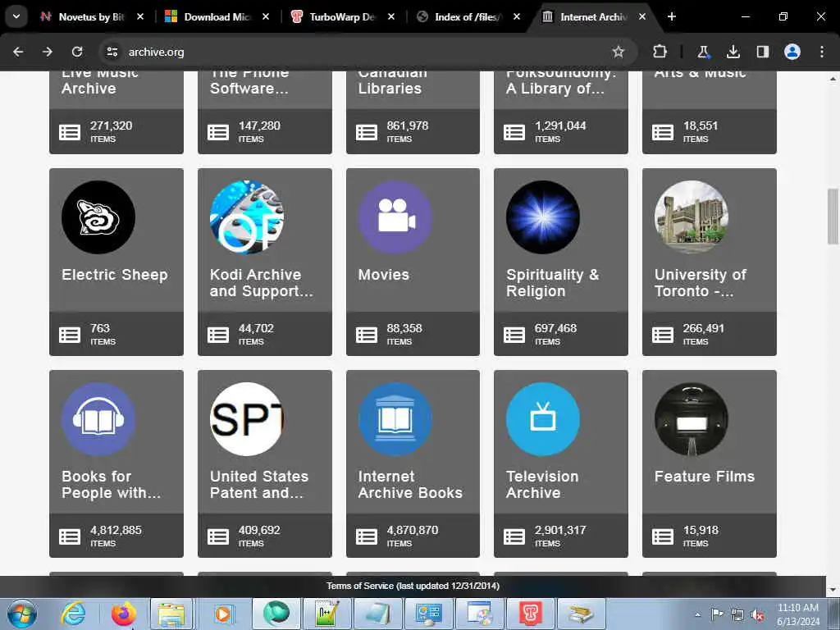Image resolution: width=840 pixels, height=630 pixels.
Task: Click the Movies camera icon
Action: (395, 217)
